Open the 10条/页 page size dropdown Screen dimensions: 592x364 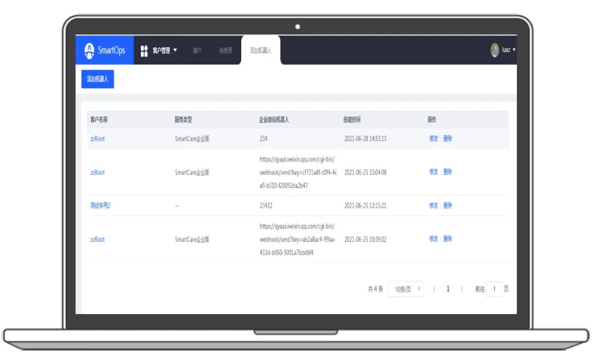406,289
